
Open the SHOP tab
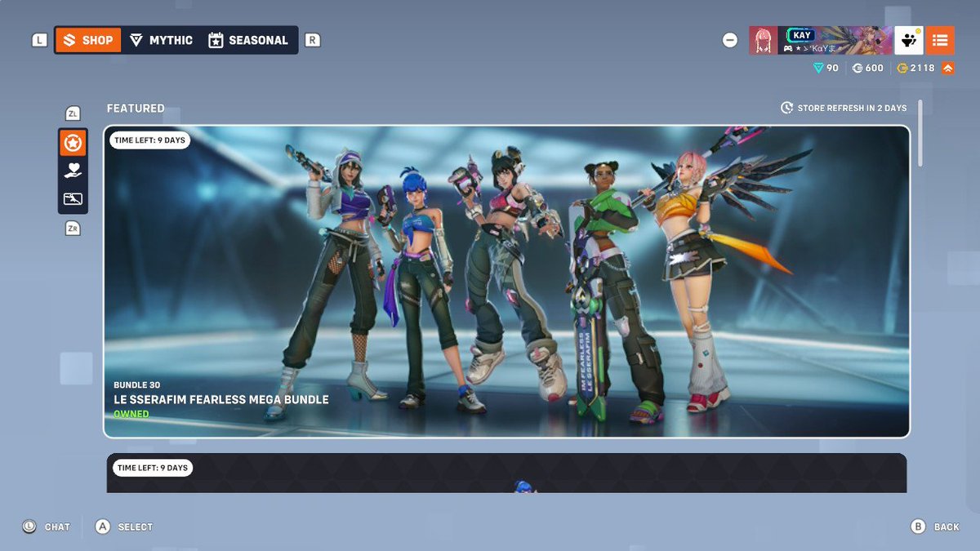[x=88, y=40]
